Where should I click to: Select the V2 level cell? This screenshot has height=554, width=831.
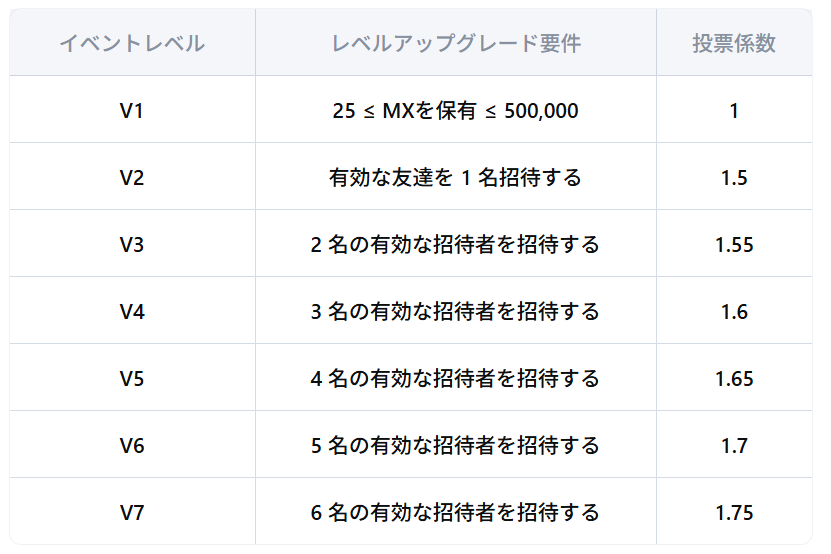coord(132,177)
